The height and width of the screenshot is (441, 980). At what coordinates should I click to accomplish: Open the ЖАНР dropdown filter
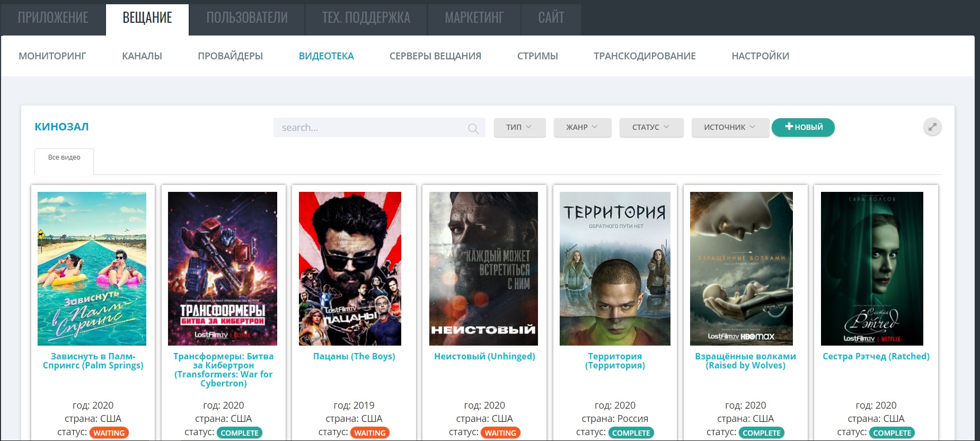pos(582,127)
